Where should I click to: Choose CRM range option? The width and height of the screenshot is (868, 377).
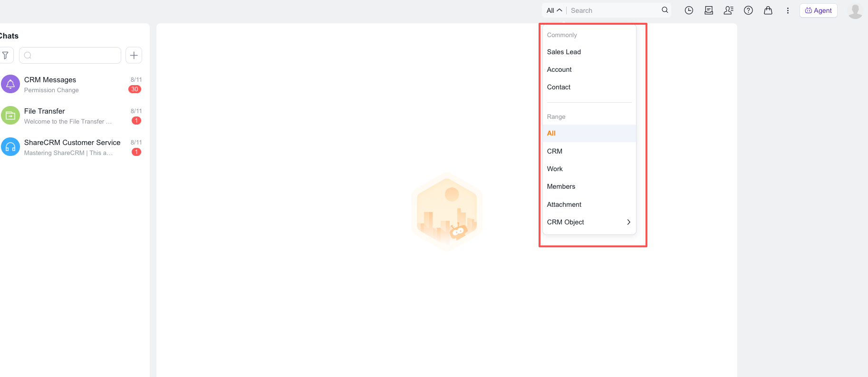pyautogui.click(x=589, y=151)
